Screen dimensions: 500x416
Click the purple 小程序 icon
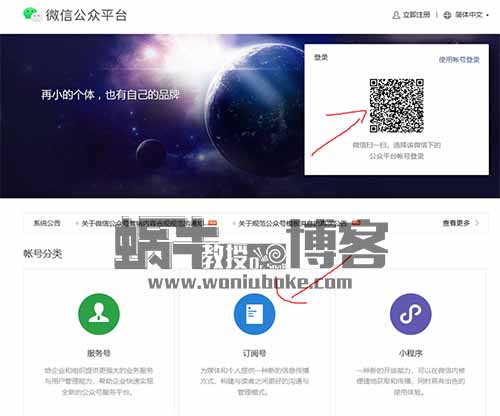click(411, 314)
